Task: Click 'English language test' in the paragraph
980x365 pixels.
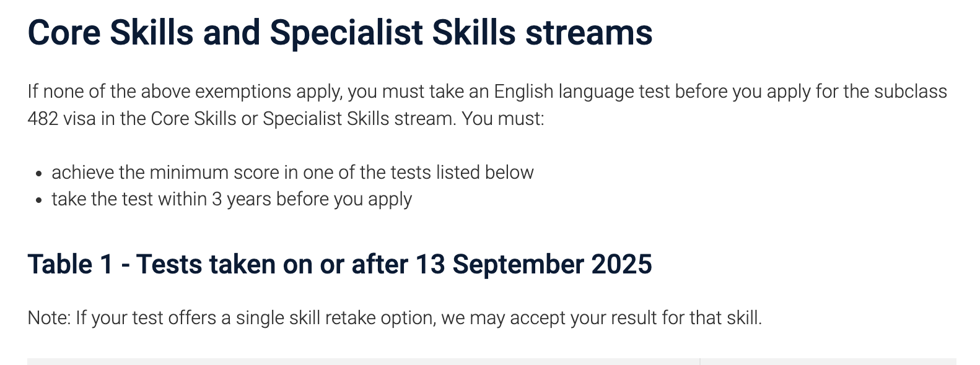Action: pos(582,92)
